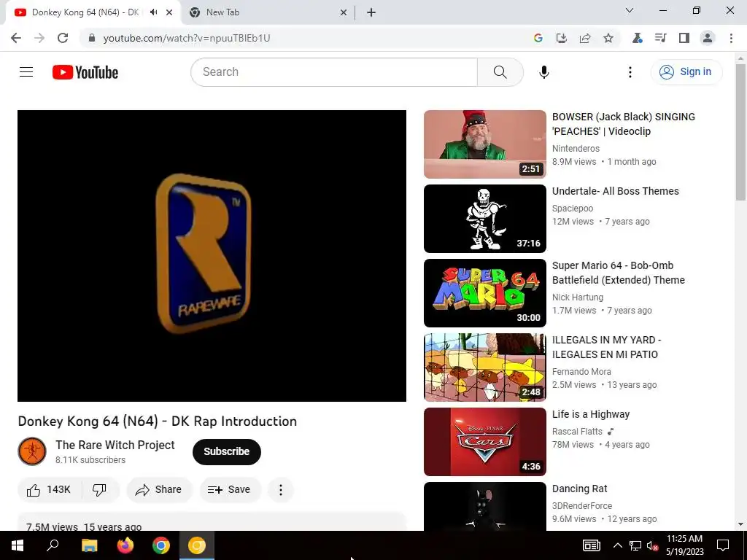Open The Rare Witch Project channel name

pos(115,445)
